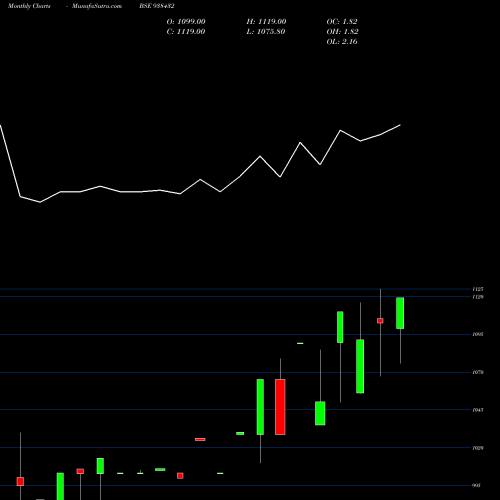The width and height of the screenshot is (500, 500).
Task: Click the 'BSE 938482' symbol label
Action: (x=157, y=6)
